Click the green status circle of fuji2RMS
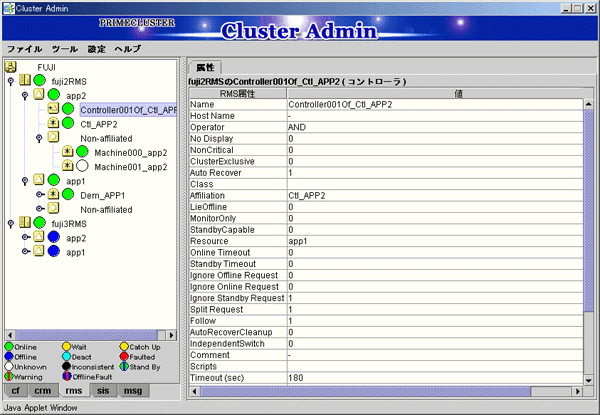The width and height of the screenshot is (600, 415). click(39, 81)
